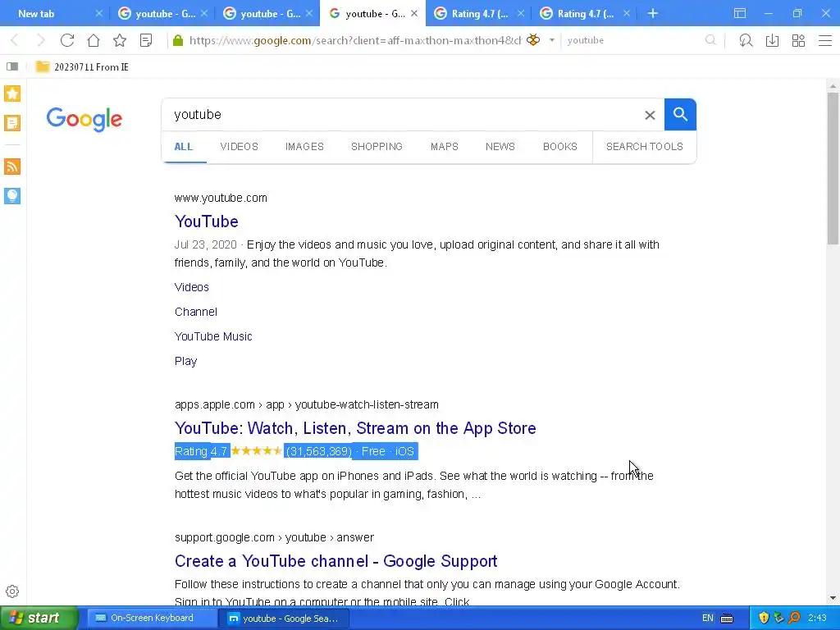Open Favorites star in the left sidebar
The image size is (840, 630).
(12, 94)
